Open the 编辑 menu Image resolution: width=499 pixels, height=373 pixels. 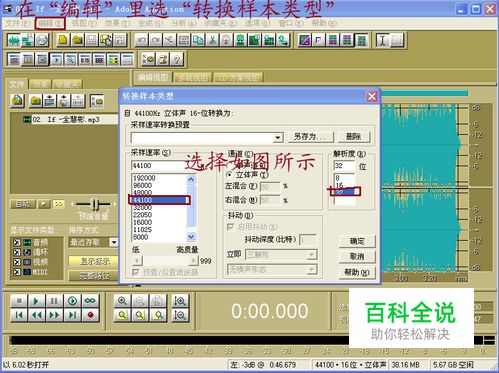(50, 23)
